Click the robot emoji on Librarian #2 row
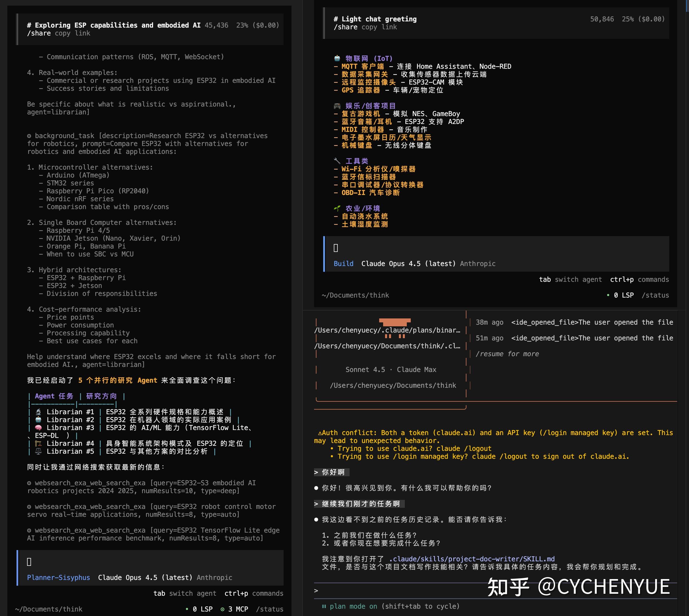This screenshot has width=689, height=616. (x=38, y=419)
